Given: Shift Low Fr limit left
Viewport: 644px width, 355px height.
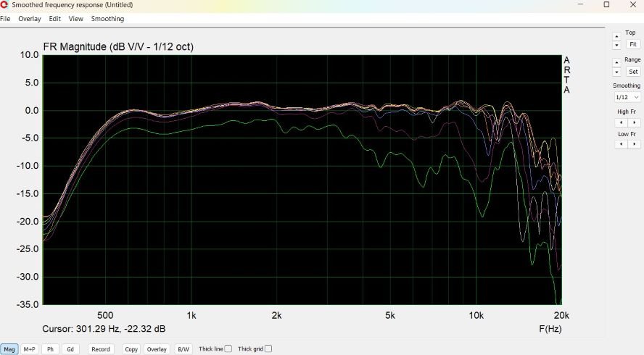Looking at the screenshot, I should (621, 144).
